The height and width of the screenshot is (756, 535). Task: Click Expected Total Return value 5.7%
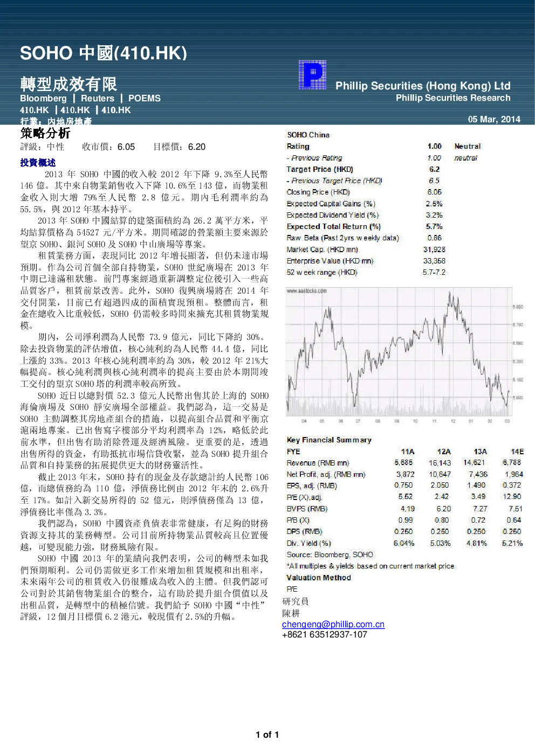434,226
